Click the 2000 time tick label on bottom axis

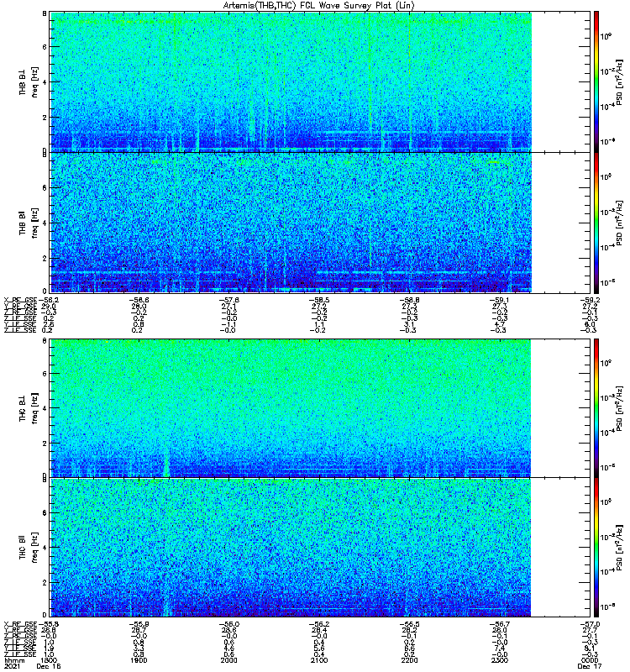[228, 660]
